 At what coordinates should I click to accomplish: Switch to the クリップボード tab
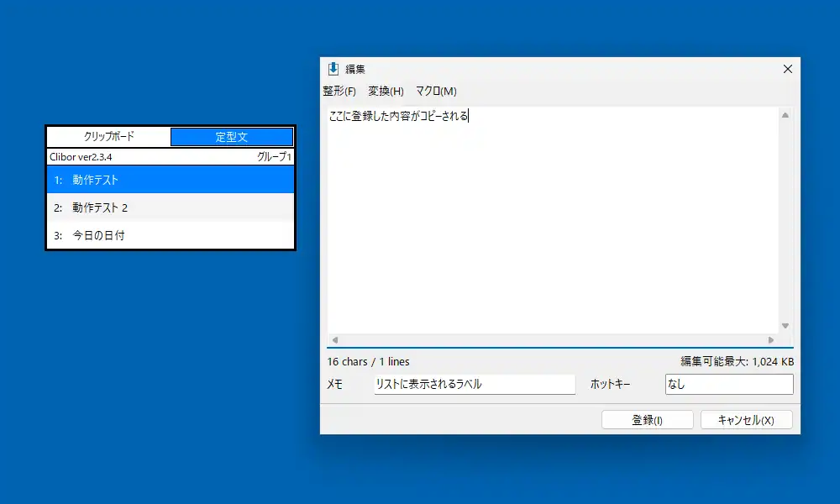(x=108, y=136)
